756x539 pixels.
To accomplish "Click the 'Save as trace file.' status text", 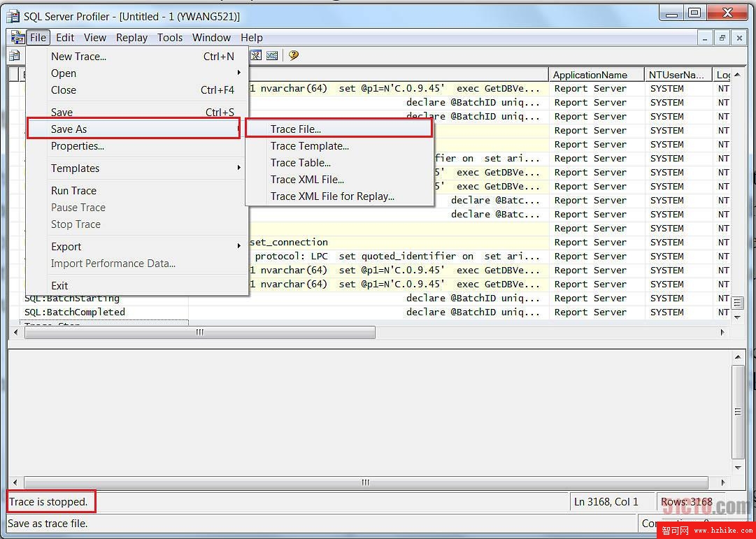I will (x=48, y=523).
